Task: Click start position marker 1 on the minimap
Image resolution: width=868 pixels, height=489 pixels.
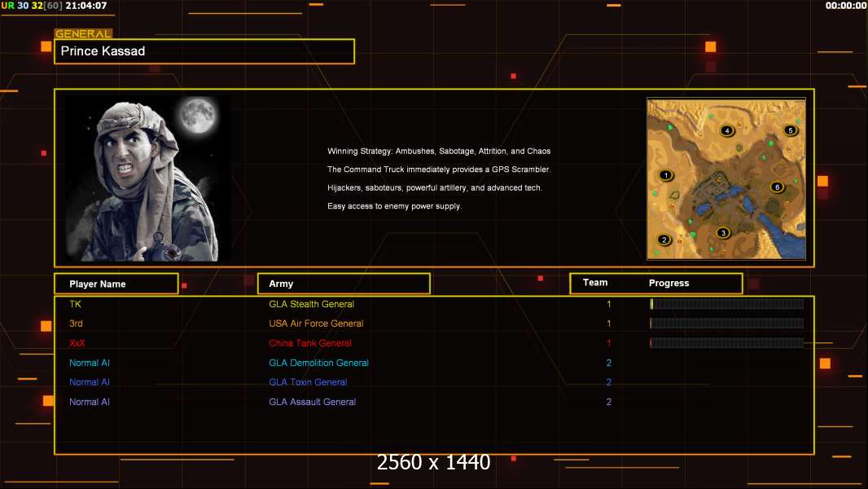Action: pyautogui.click(x=666, y=175)
